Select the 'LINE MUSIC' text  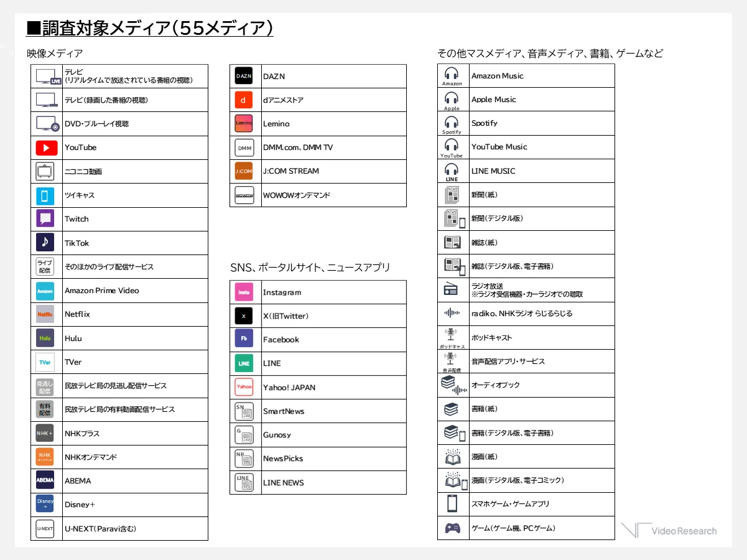point(493,170)
